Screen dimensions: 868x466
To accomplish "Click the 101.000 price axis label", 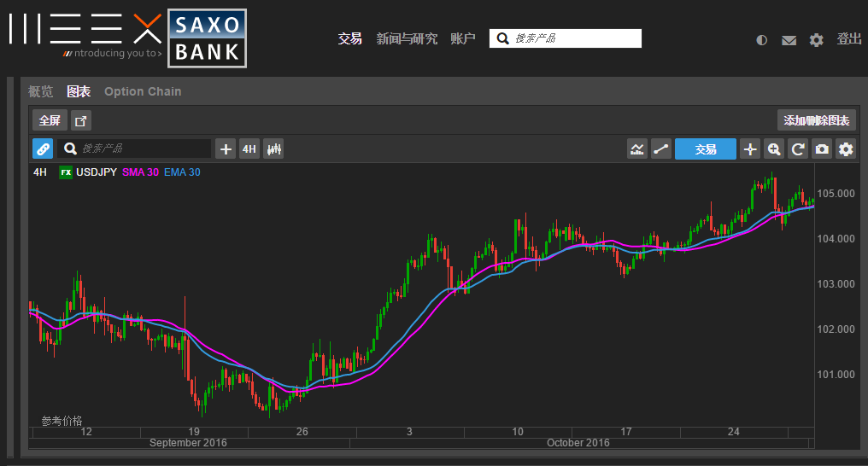I will click(x=836, y=374).
